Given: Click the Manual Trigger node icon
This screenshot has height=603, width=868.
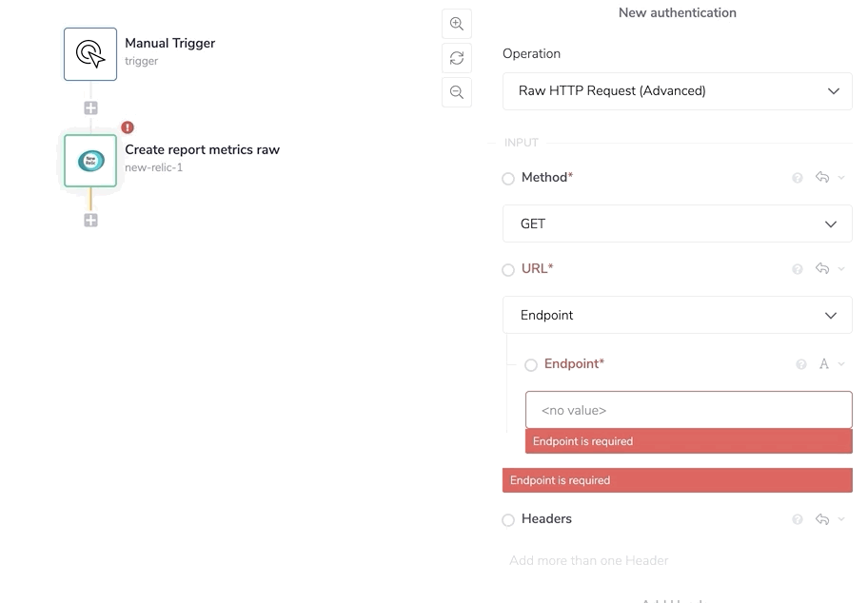Looking at the screenshot, I should click(x=89, y=52).
